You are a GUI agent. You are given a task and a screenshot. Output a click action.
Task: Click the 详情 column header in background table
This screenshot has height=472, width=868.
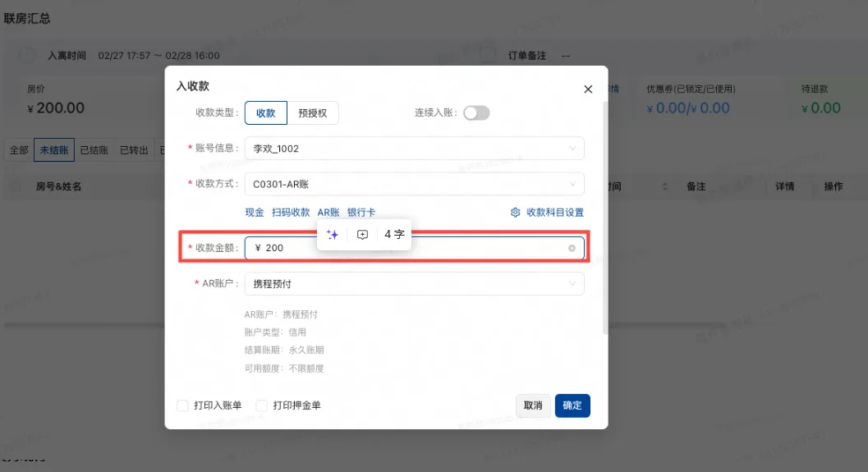[x=784, y=186]
